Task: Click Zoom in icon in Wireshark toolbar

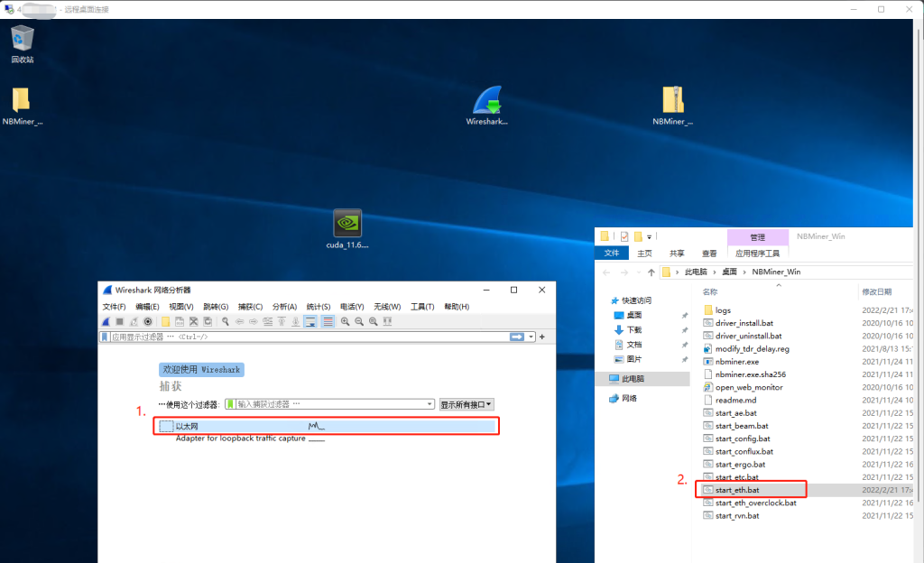Action: click(x=346, y=321)
